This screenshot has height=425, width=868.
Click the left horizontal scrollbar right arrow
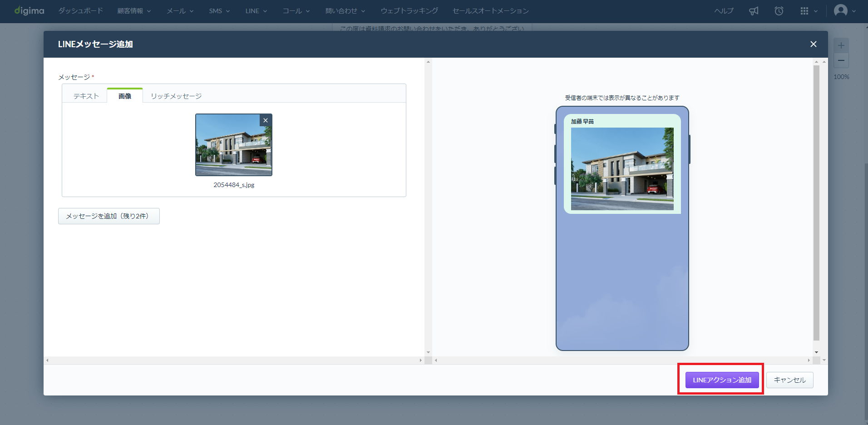(x=420, y=360)
